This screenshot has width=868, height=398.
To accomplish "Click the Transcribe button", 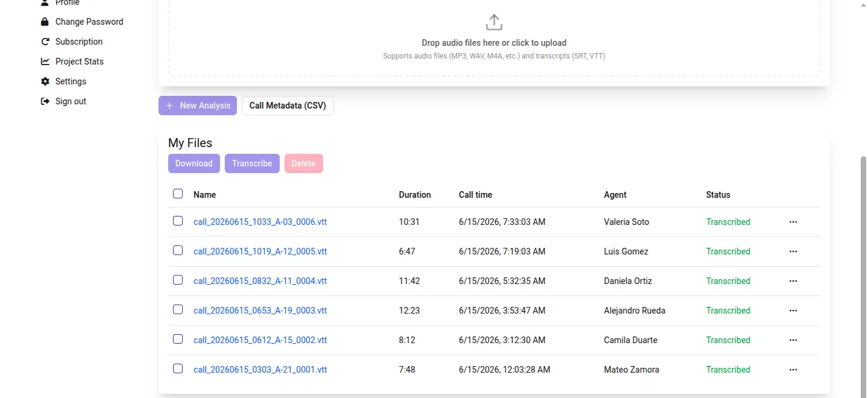I will 252,163.
